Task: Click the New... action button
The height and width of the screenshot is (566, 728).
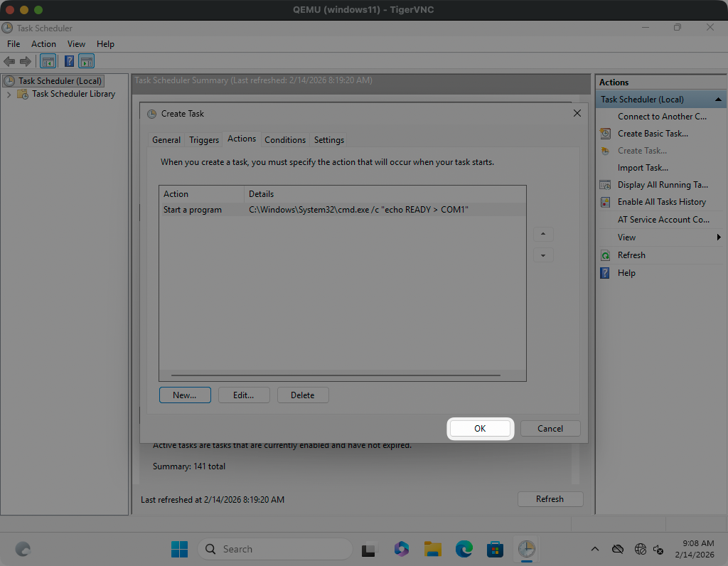Action: coord(185,395)
